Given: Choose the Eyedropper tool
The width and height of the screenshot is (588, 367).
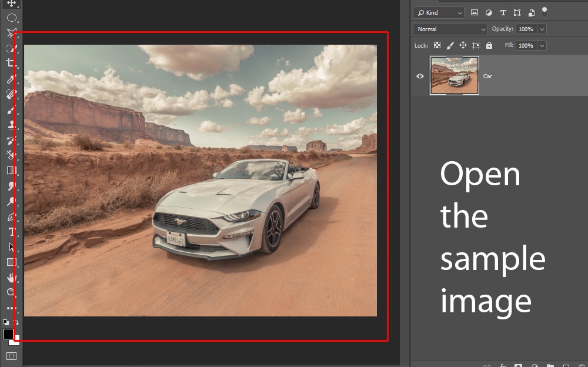Looking at the screenshot, I should pos(11,79).
